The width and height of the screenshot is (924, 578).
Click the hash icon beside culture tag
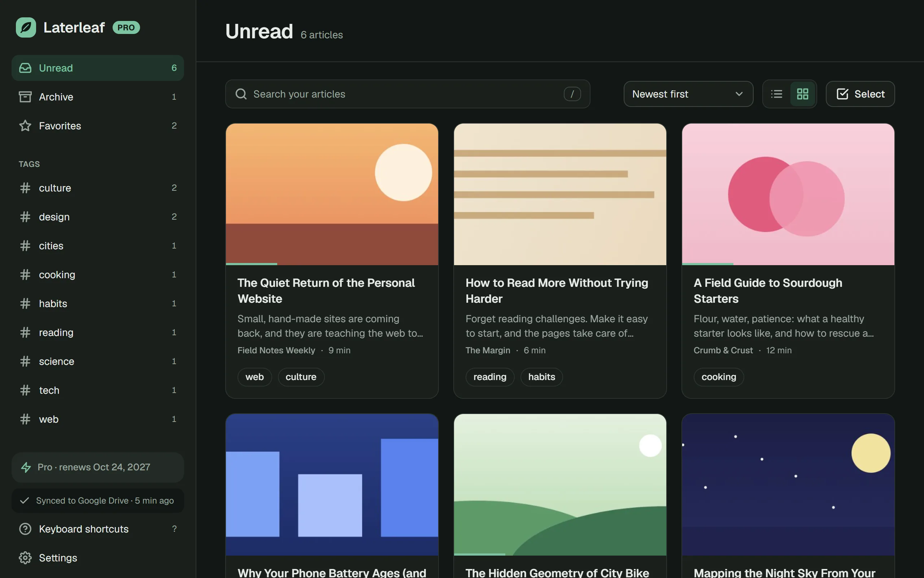[x=25, y=188]
